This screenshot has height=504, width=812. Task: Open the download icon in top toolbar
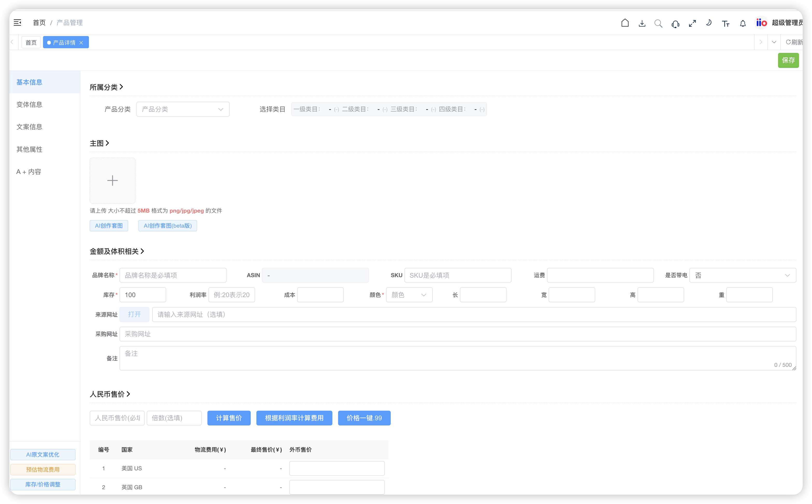pos(642,23)
